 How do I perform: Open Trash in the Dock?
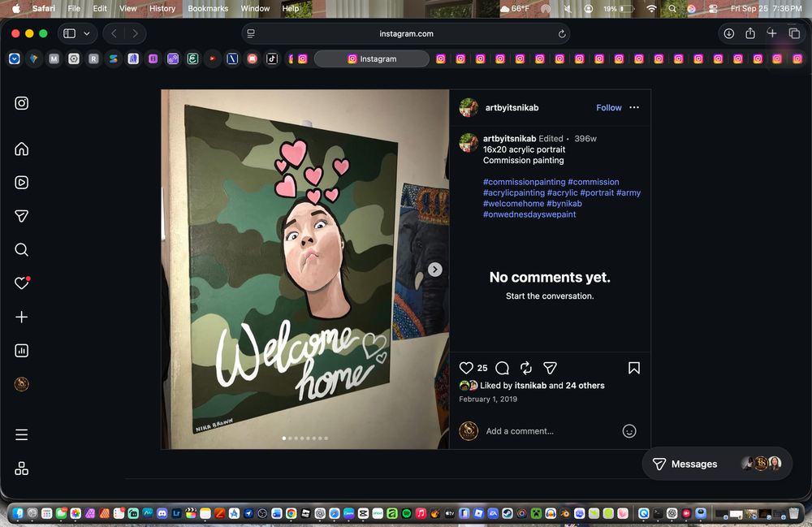pos(794,513)
